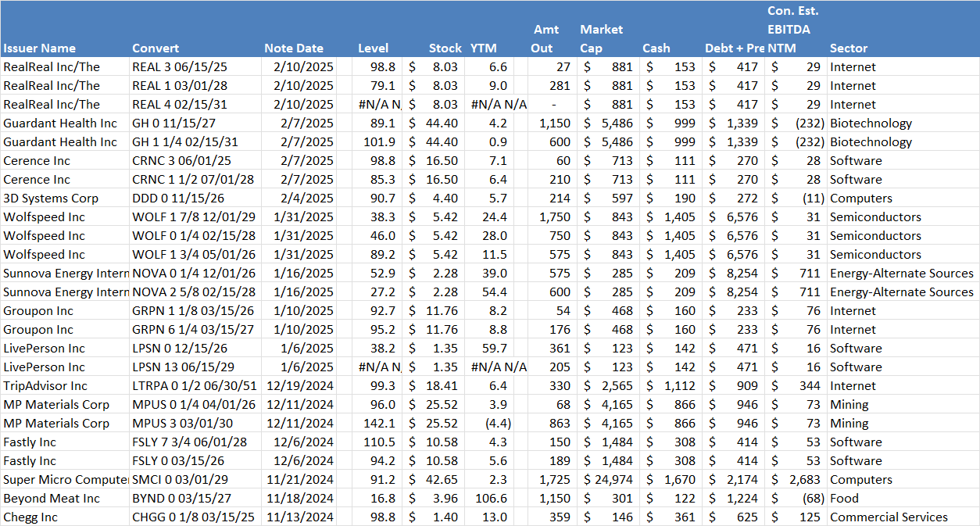Viewport: 980px width, 526px height.
Task: Click note date 11/13/2024
Action: pyautogui.click(x=299, y=517)
